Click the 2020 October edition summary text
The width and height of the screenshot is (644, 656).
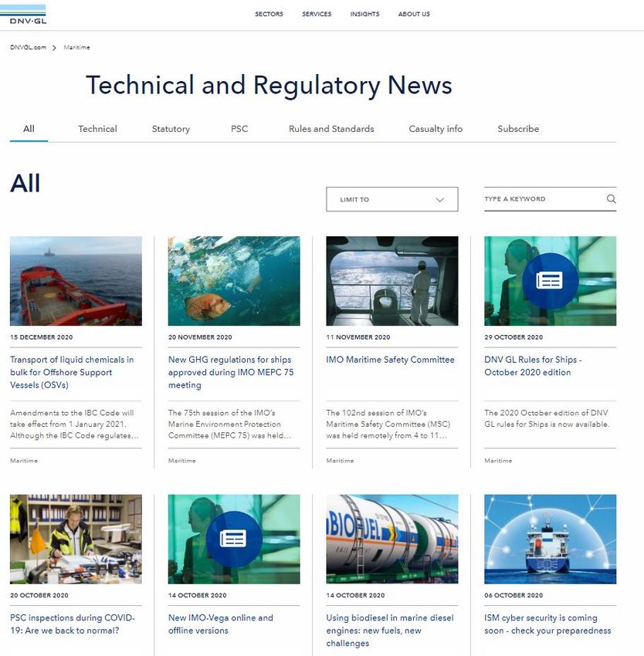(x=547, y=418)
